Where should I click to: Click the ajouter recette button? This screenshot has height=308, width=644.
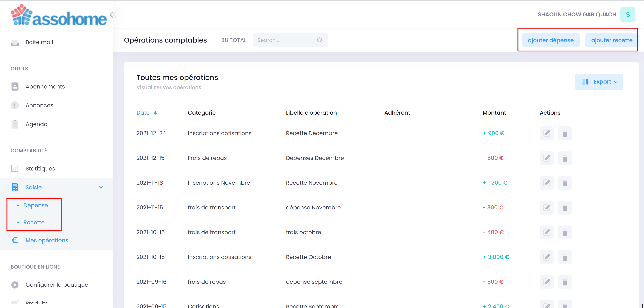tap(611, 40)
